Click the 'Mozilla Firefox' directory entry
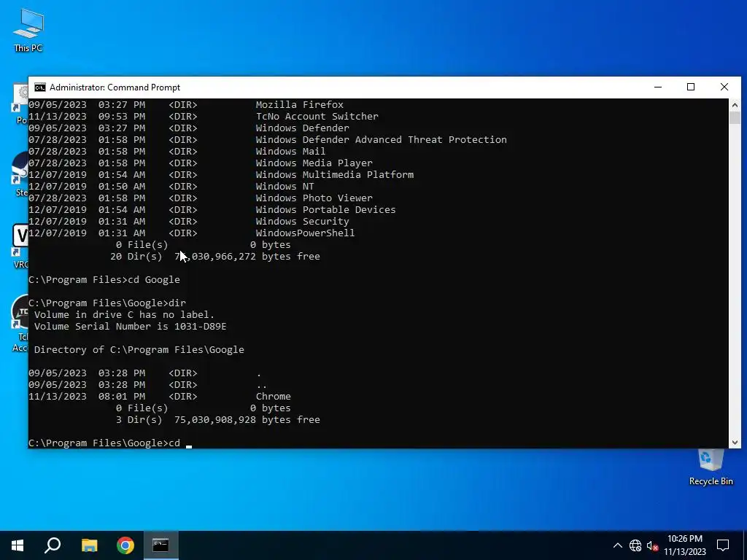Viewport: 747px width, 560px height. 299,105
